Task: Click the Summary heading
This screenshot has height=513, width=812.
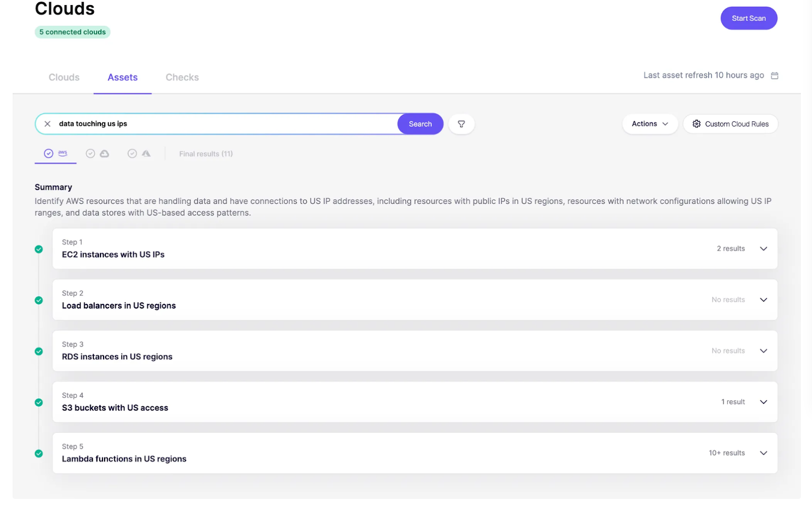Action: (53, 187)
